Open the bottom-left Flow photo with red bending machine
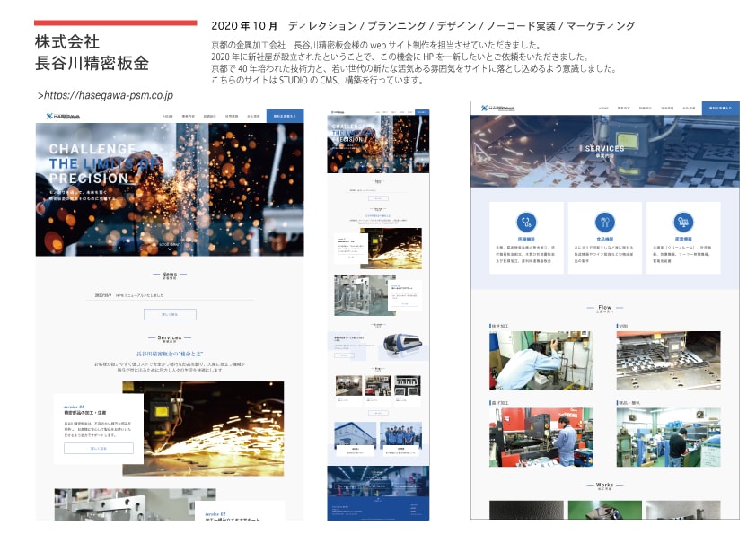The width and height of the screenshot is (756, 534). (541, 437)
